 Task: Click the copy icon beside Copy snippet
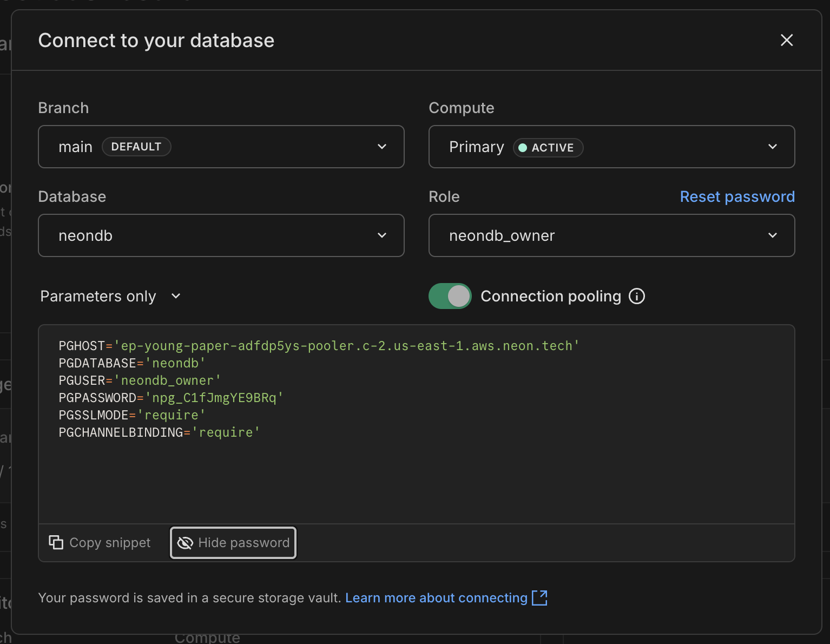[56, 542]
